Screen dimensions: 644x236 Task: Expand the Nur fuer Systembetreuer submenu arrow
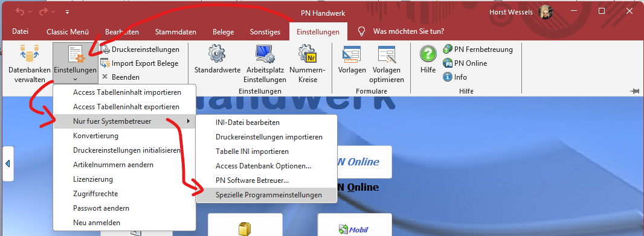[188, 121]
